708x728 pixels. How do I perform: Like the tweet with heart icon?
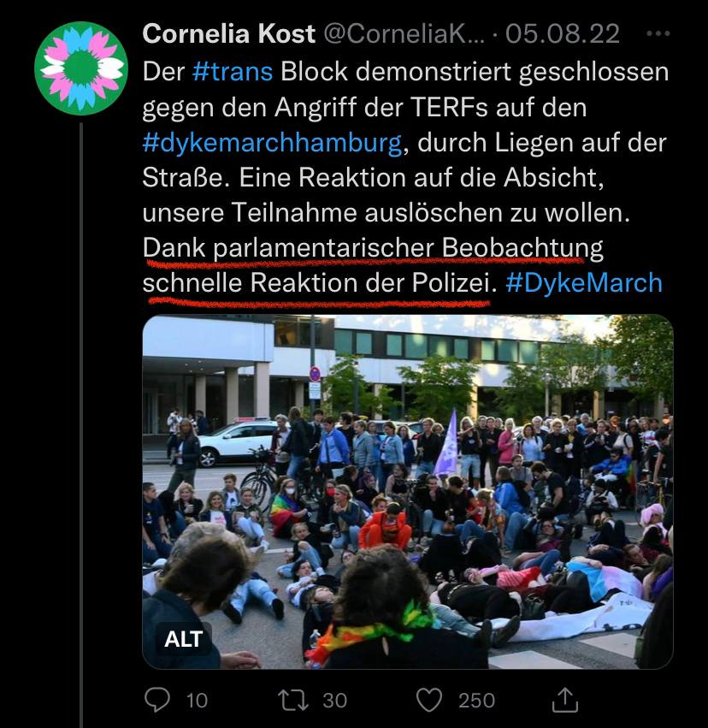(x=428, y=700)
